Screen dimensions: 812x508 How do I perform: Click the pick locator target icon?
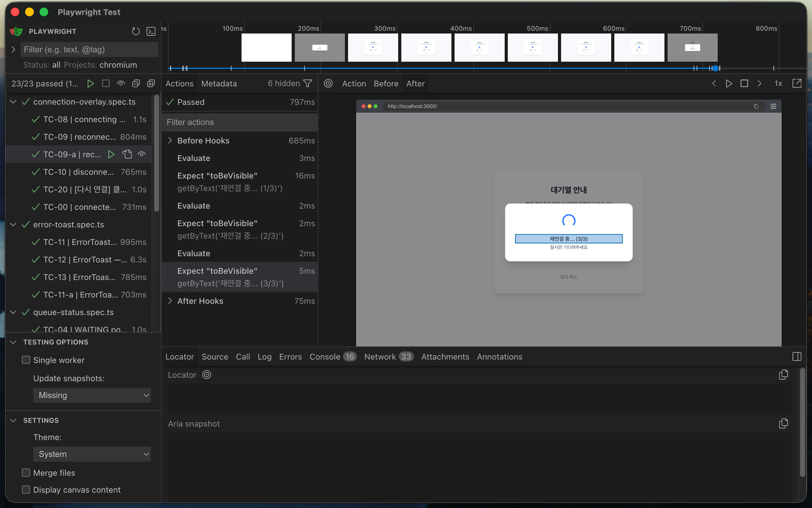[x=328, y=83]
